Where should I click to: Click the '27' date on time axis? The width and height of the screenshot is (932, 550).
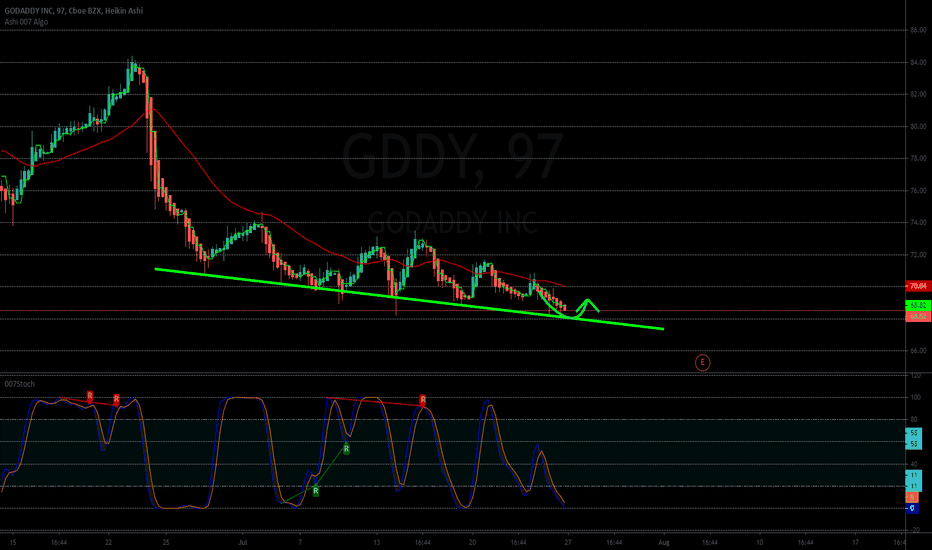pos(568,542)
